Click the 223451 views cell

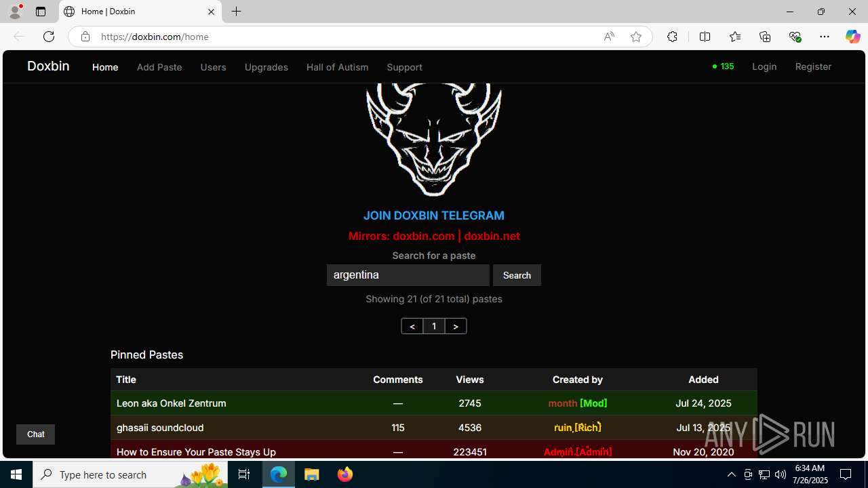click(x=470, y=452)
